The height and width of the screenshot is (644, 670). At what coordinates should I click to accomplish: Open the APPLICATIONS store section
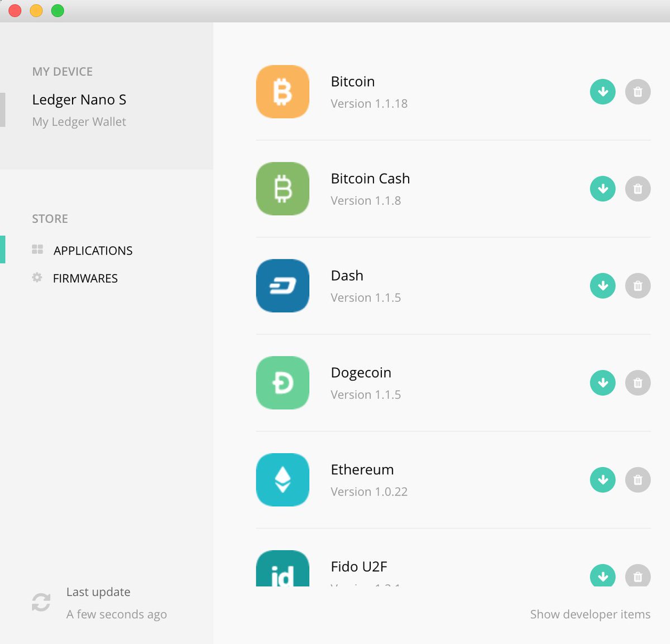(x=93, y=251)
